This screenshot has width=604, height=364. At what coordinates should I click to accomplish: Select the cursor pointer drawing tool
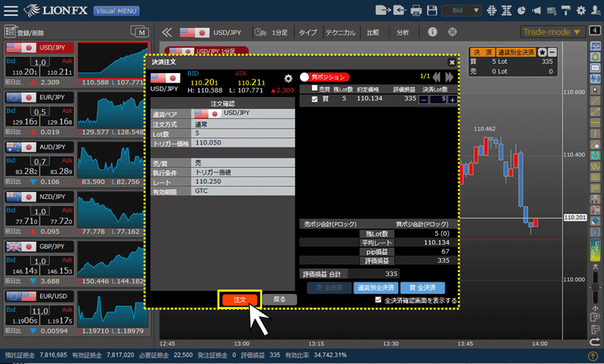coord(595,90)
